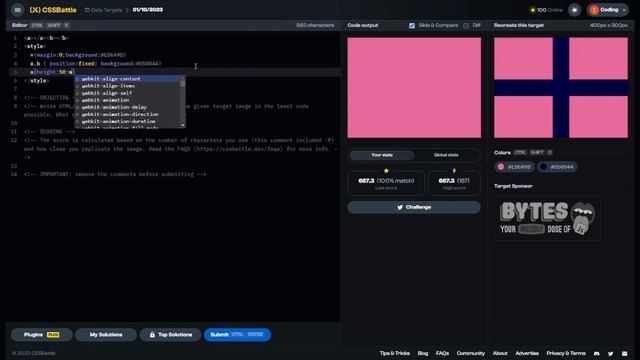Open the Coding user profile dropdown
This screenshot has height=360, width=640.
[x=608, y=10]
